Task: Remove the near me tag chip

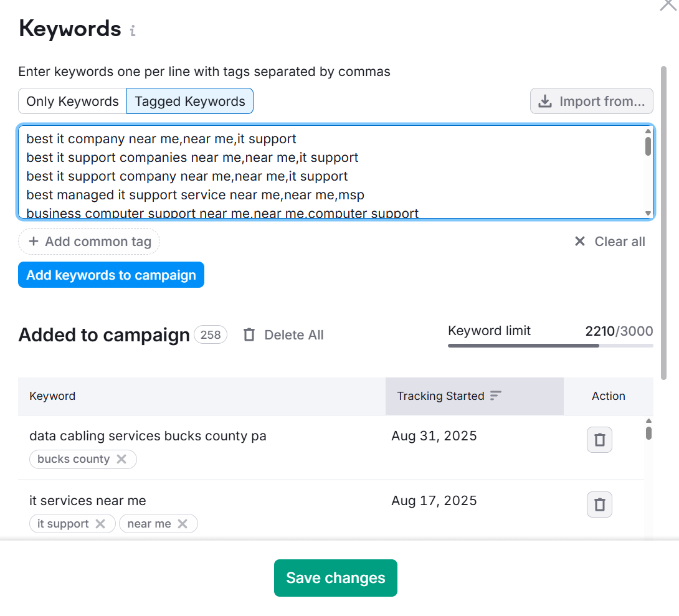Action: 183,524
